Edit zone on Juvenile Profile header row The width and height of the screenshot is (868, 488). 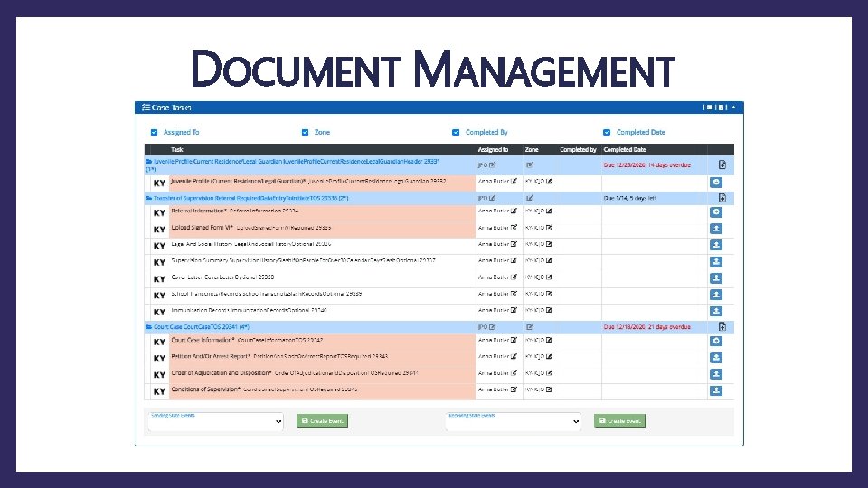[530, 164]
